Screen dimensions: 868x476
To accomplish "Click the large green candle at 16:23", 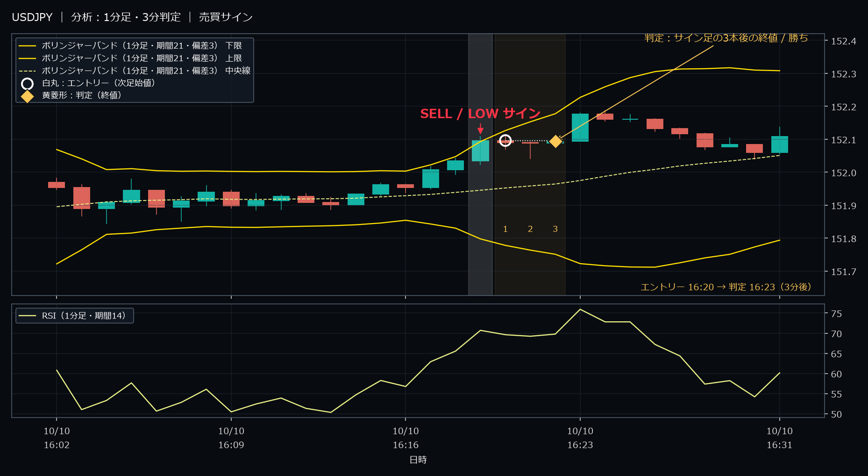I will [580, 127].
